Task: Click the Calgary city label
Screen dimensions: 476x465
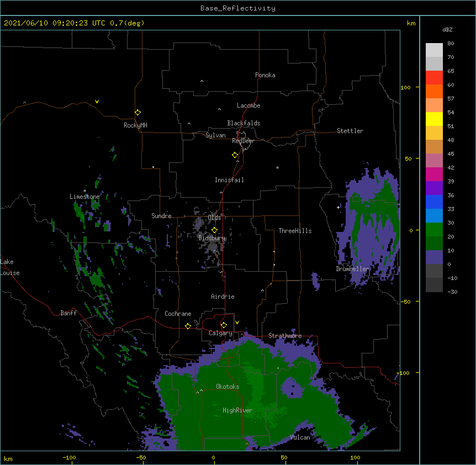Action: [x=220, y=333]
